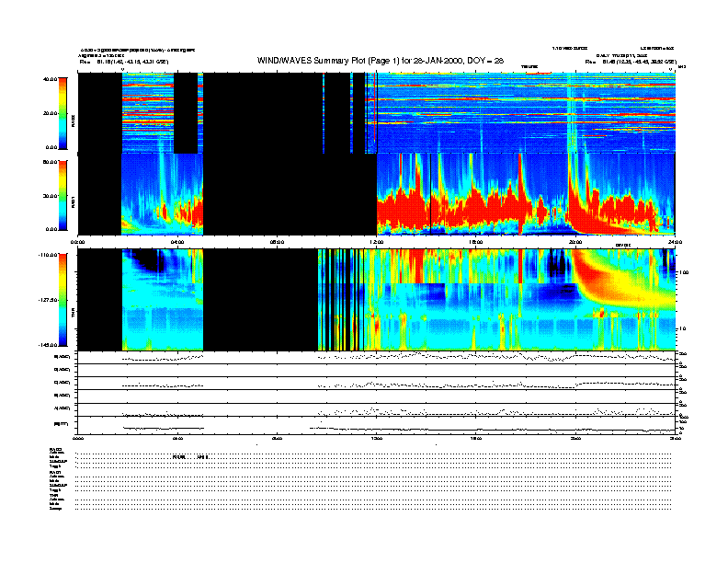Click the red emission band in RAD1 panel
This screenshot has height=563, width=728.
(x=460, y=207)
